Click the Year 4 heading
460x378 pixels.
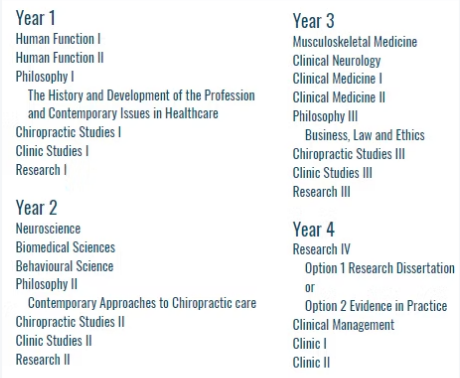coord(313,230)
